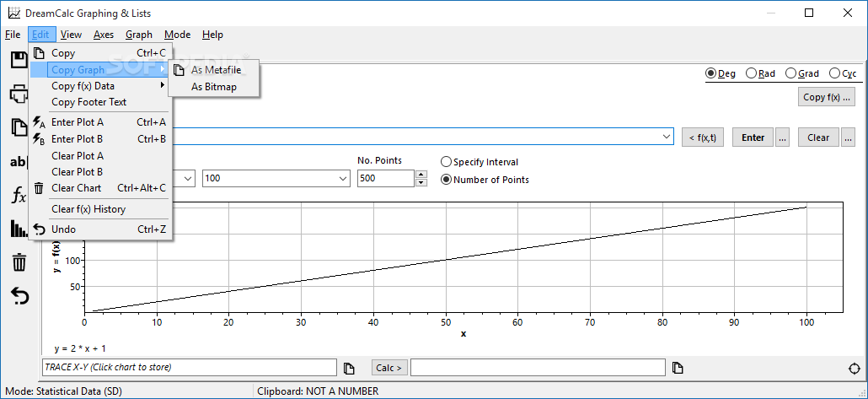
Task: Click the Undo arrow icon in left sidebar
Action: tap(19, 296)
